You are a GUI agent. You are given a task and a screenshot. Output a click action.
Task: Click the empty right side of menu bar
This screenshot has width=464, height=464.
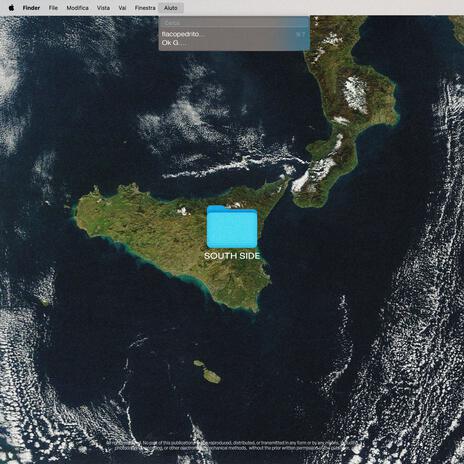323,8
